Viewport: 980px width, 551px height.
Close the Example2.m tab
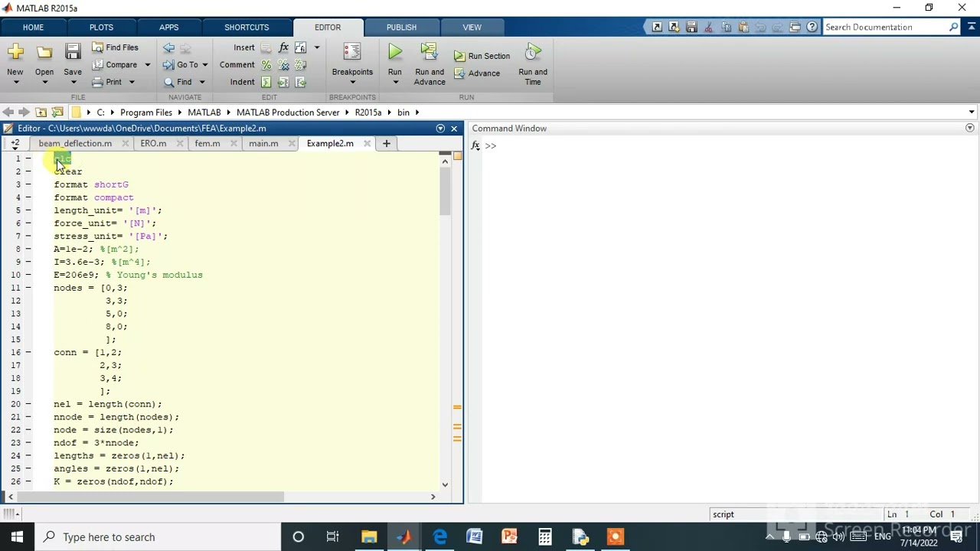367,143
